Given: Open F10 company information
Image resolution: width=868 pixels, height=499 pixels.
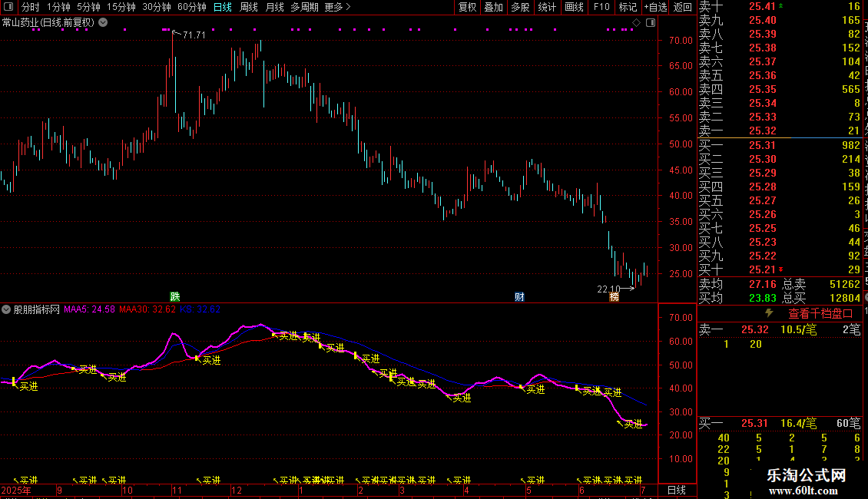Looking at the screenshot, I should coord(601,7).
